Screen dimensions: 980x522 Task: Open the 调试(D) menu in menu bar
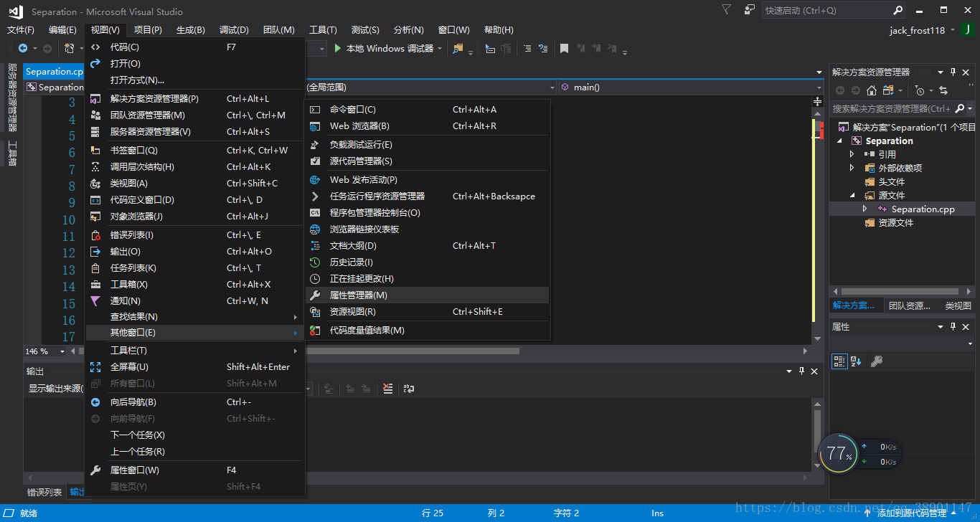234,29
